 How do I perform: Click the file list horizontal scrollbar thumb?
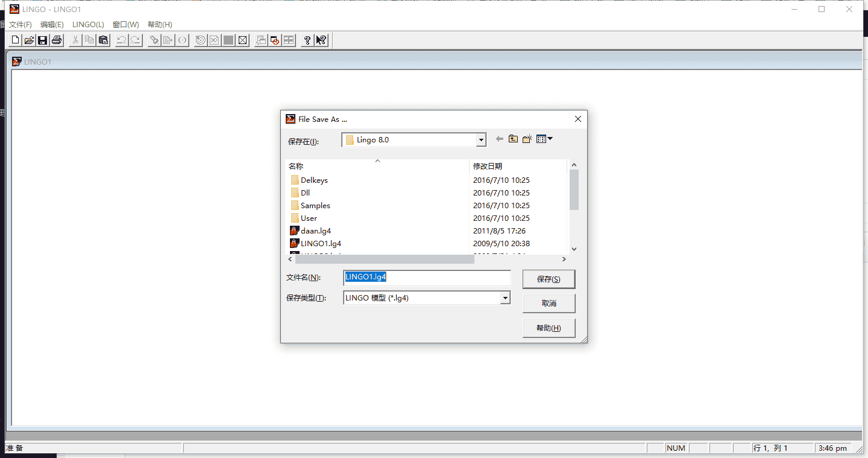(385, 259)
